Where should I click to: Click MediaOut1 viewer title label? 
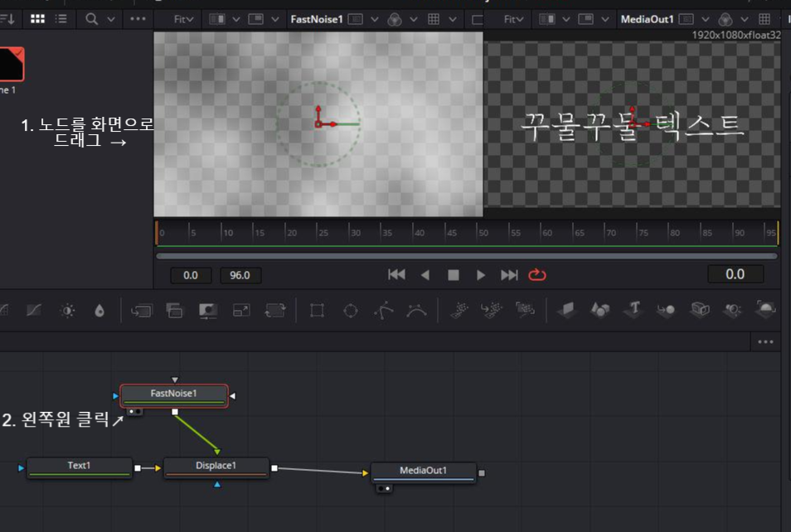[647, 19]
